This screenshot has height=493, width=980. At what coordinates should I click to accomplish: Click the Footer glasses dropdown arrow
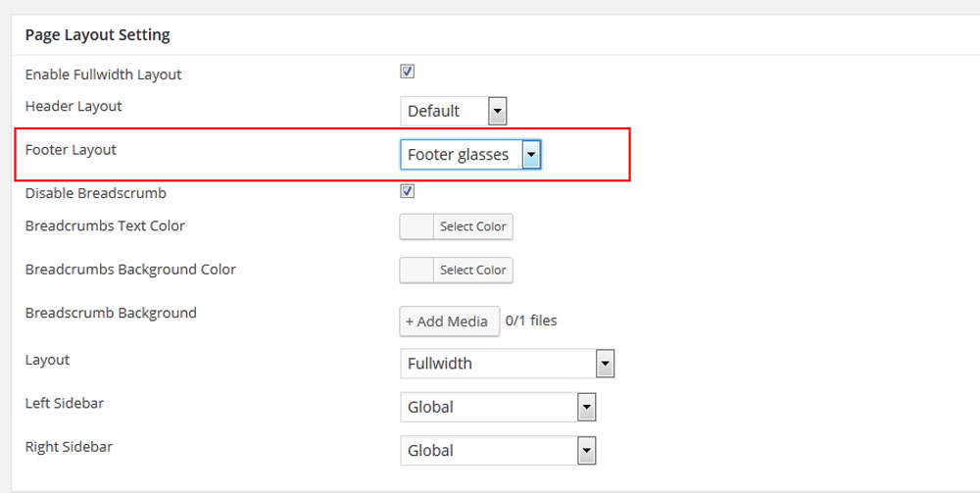531,154
